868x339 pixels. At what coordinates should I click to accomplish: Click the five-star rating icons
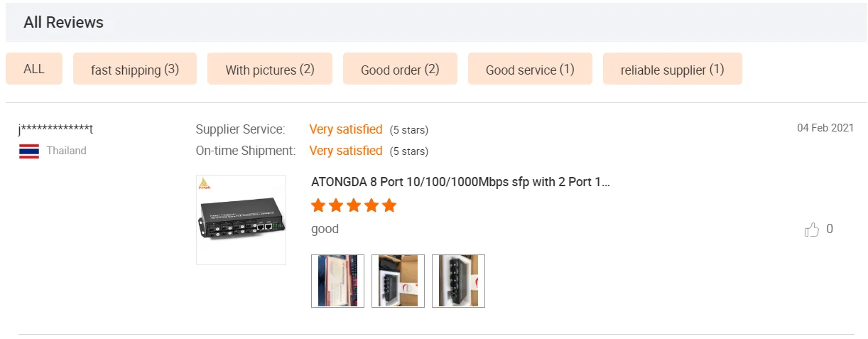(x=354, y=206)
